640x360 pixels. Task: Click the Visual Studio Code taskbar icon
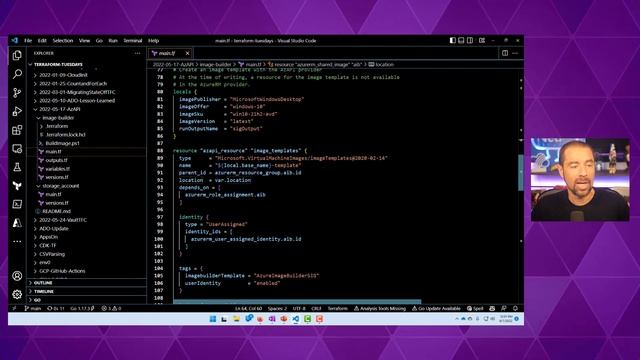pyautogui.click(x=296, y=319)
